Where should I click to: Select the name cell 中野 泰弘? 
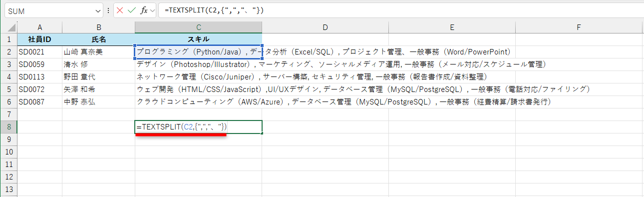click(98, 101)
